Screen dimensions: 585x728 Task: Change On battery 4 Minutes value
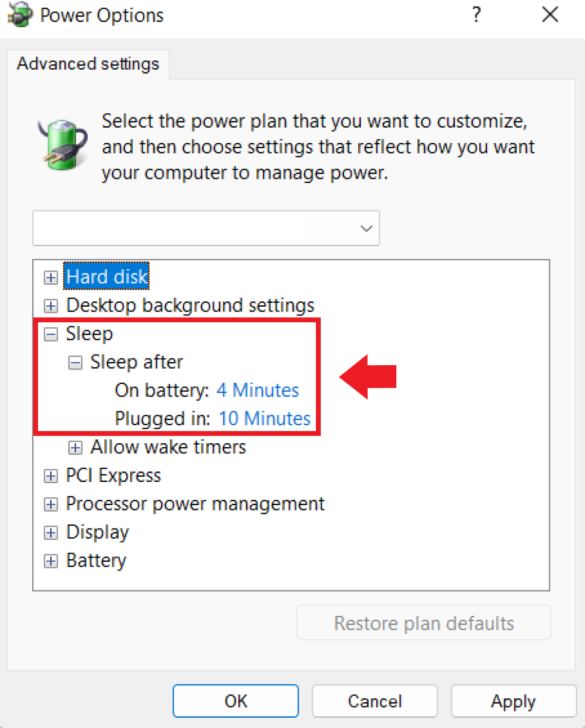(x=257, y=390)
